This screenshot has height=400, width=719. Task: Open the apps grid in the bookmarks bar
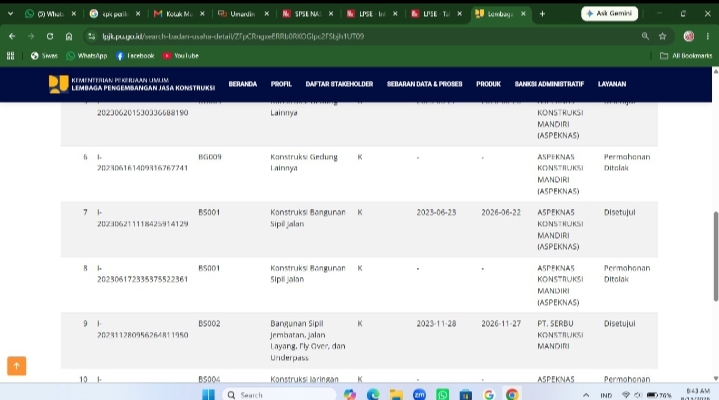(x=10, y=56)
